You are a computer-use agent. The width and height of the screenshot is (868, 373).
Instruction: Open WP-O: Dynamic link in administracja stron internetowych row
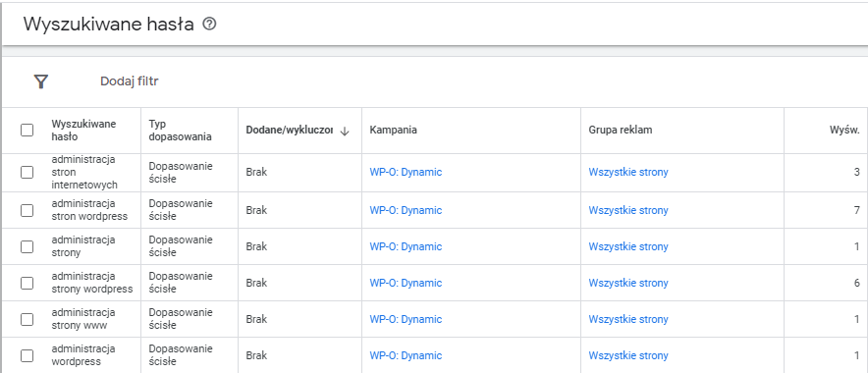click(406, 172)
